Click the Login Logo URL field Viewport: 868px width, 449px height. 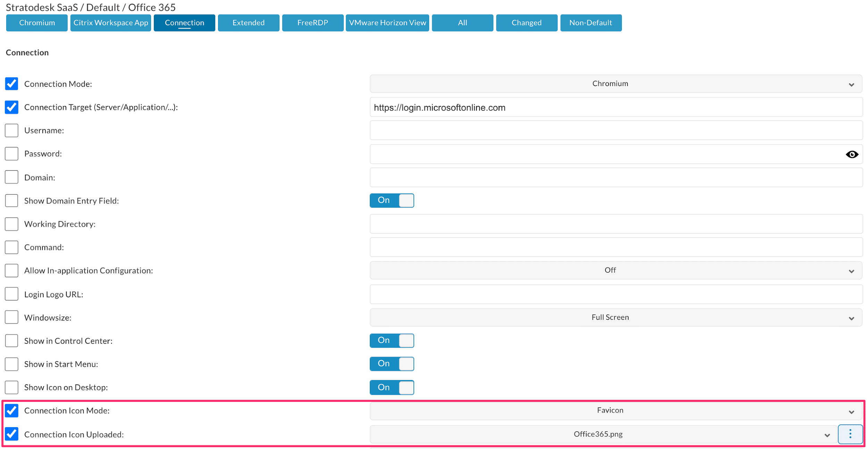pyautogui.click(x=616, y=294)
